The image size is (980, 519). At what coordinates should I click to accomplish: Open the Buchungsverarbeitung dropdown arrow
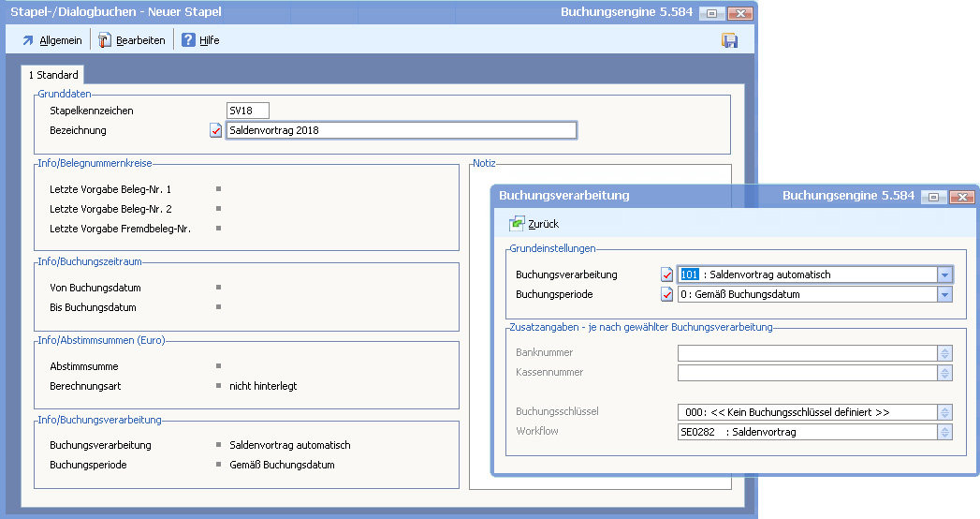(944, 275)
